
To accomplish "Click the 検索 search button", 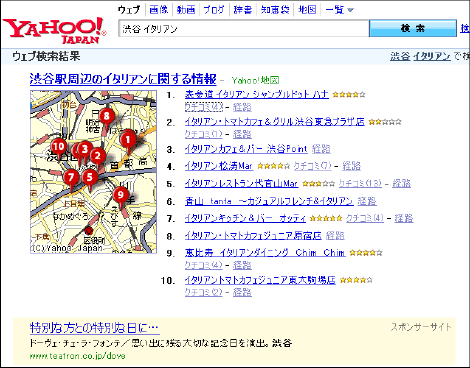I will [x=413, y=28].
